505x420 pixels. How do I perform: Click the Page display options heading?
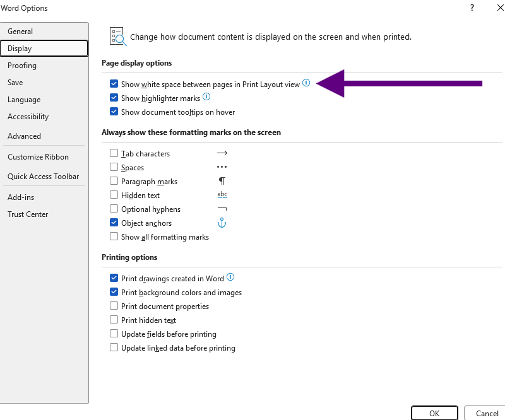136,63
